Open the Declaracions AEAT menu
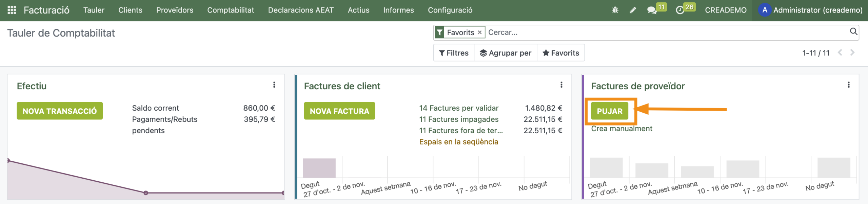This screenshot has width=868, height=204. click(301, 10)
